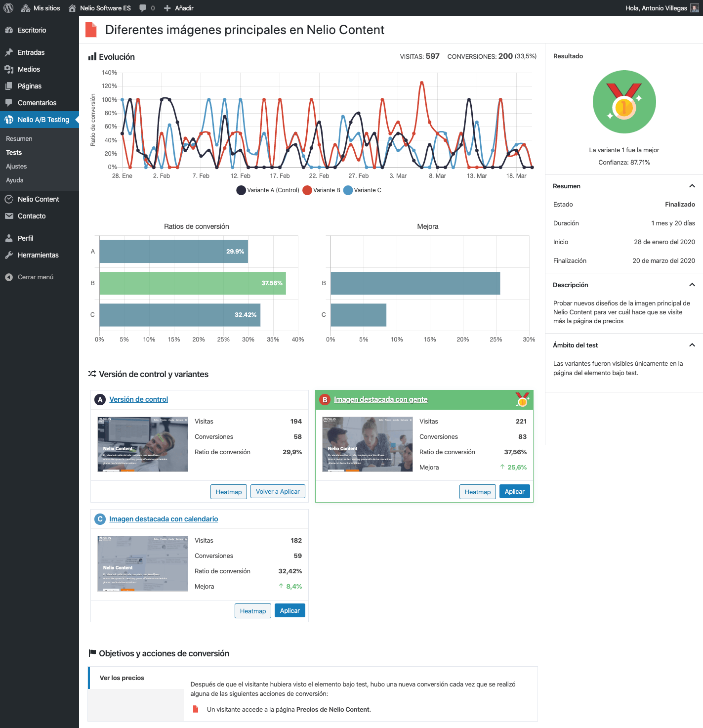Click the control version preview thumbnail

pos(143,444)
